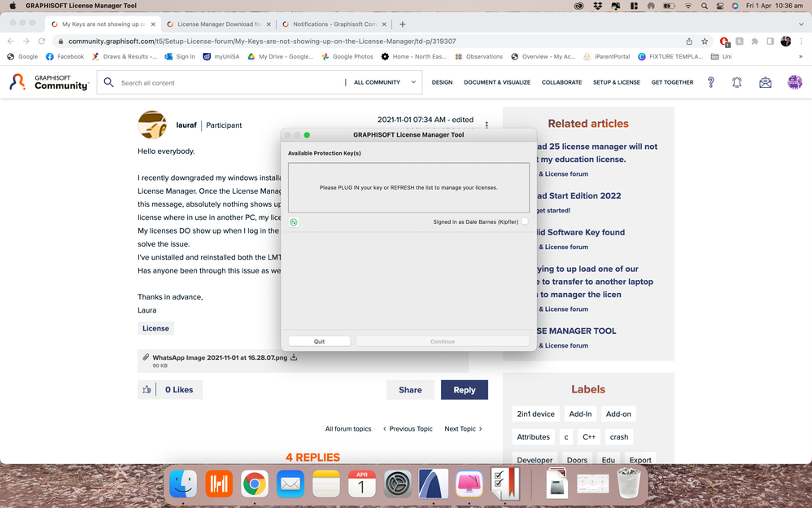Image resolution: width=812 pixels, height=508 pixels.
Task: Switch to License Manager Download tab
Action: pos(219,24)
